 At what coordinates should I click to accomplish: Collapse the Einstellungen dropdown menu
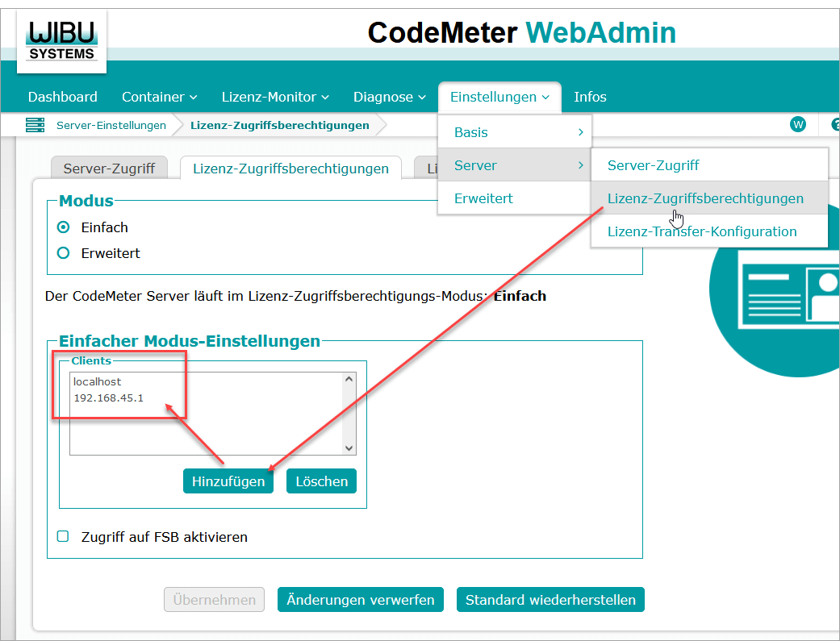point(499,97)
